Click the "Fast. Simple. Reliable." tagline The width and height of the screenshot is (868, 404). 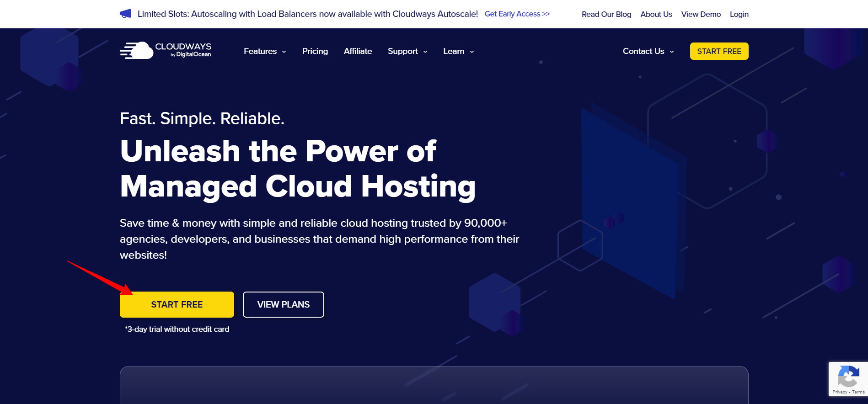[202, 118]
